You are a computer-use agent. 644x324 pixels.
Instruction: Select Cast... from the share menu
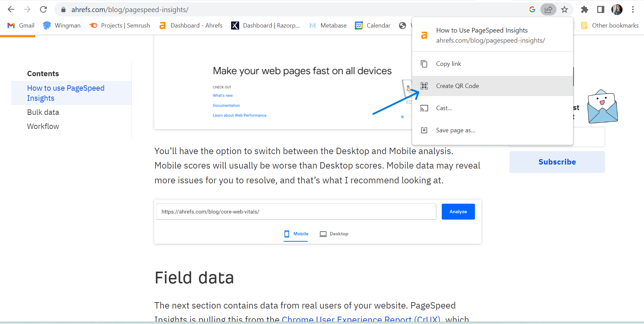coord(444,108)
